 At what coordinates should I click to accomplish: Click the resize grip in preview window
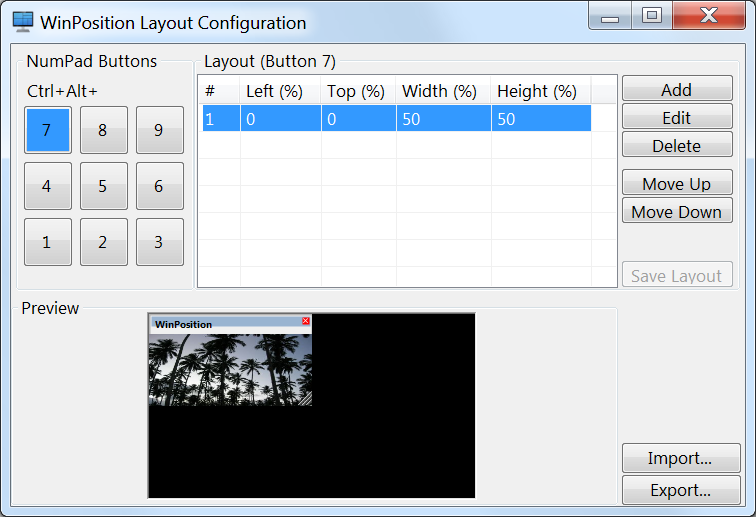[x=306, y=400]
